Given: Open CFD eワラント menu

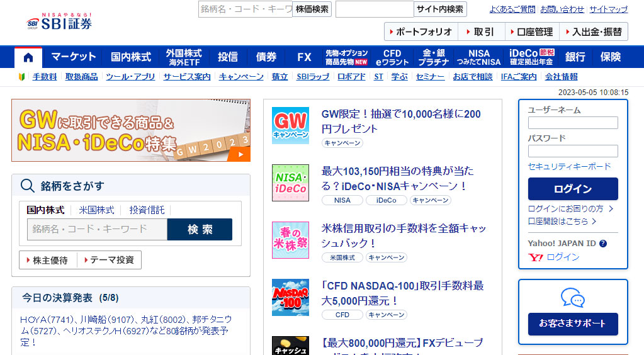Looking at the screenshot, I should coord(392,57).
